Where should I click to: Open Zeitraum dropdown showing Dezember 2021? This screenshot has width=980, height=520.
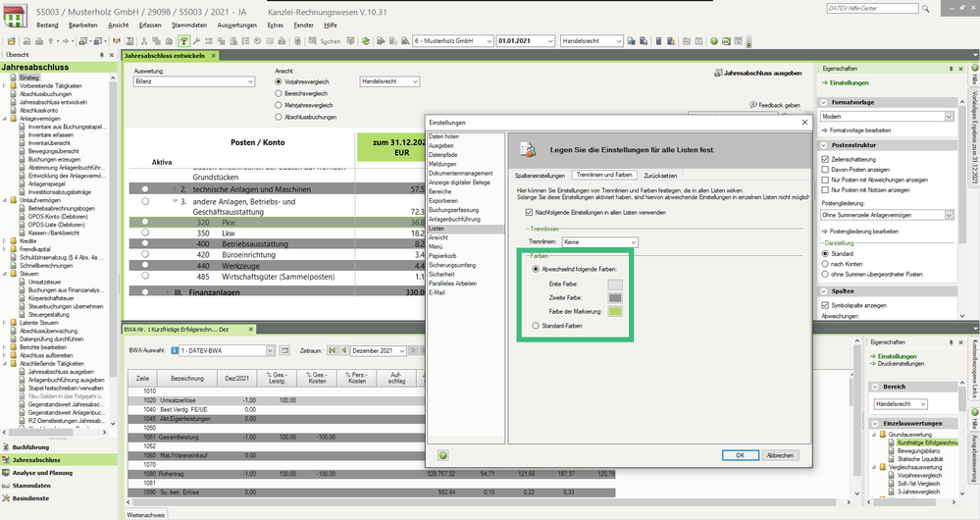click(379, 350)
